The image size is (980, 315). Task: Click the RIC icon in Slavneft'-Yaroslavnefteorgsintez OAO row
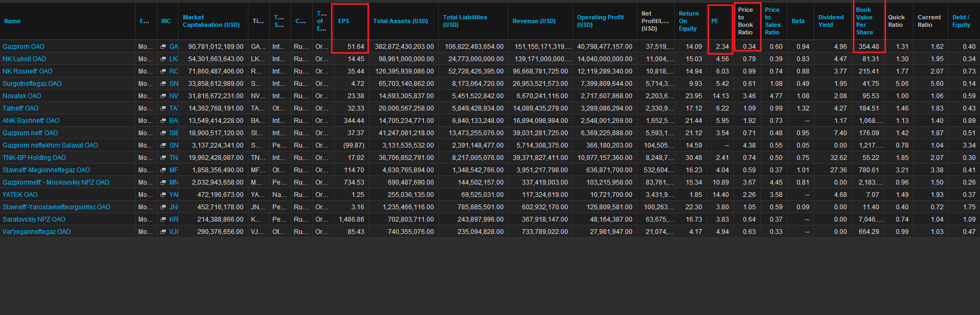163,207
